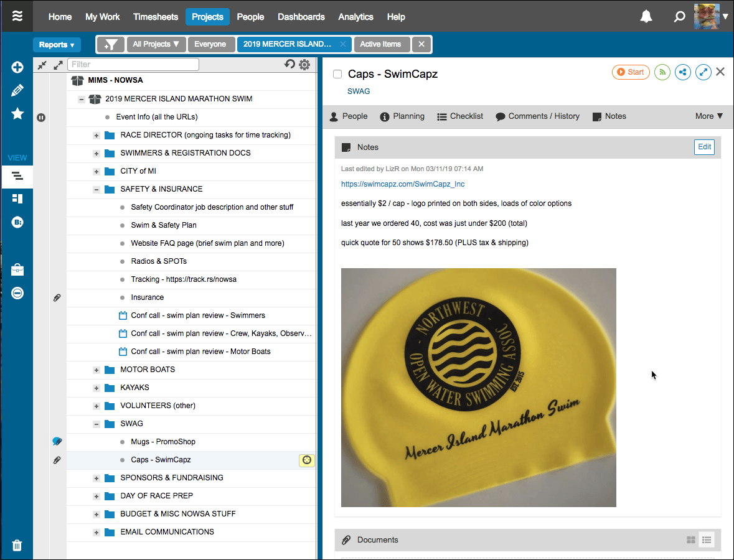Close the Caps - SwimCapz detail panel
This screenshot has width=734, height=560.
[720, 72]
